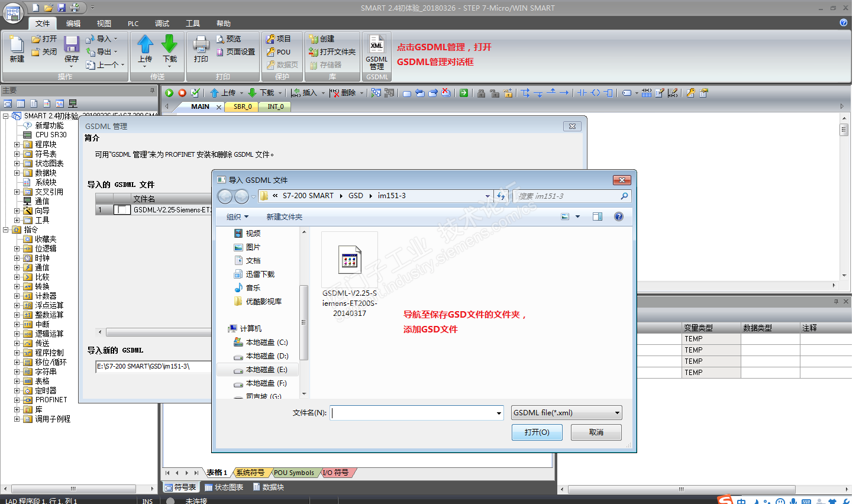Image resolution: width=859 pixels, height=504 pixels.
Task: Click 项目 in the 保护 group
Action: pyautogui.click(x=279, y=39)
